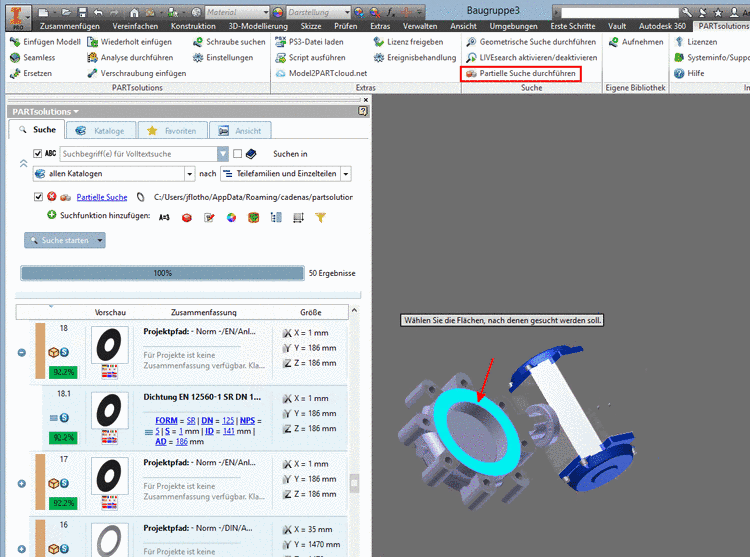The width and height of the screenshot is (750, 557).
Task: Switch to the Kataloge tab
Action: click(101, 131)
